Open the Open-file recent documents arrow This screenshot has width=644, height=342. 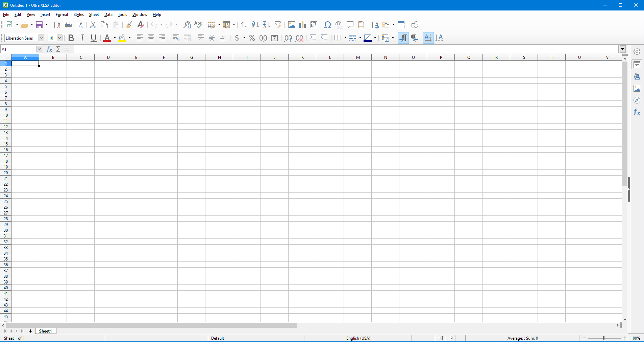pos(32,25)
